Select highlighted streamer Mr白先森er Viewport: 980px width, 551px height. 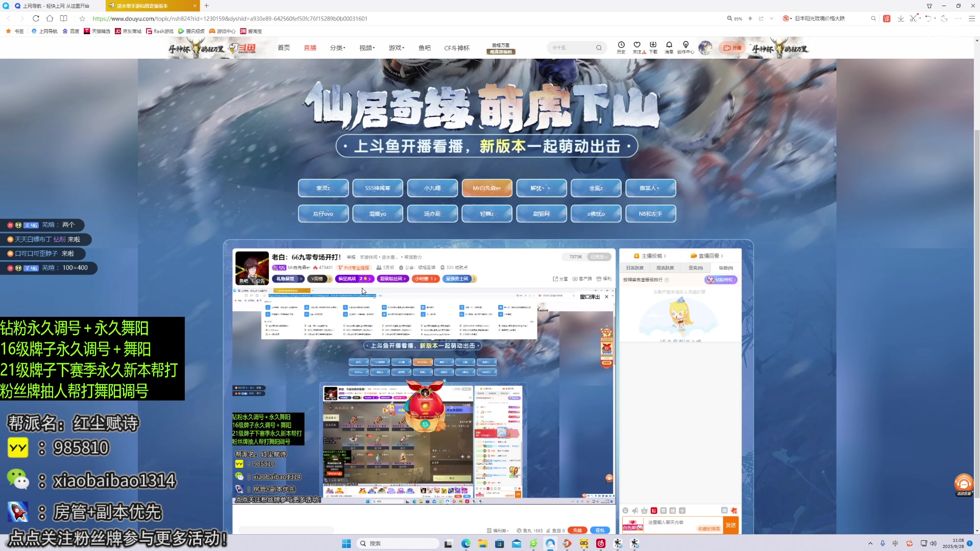click(x=487, y=188)
